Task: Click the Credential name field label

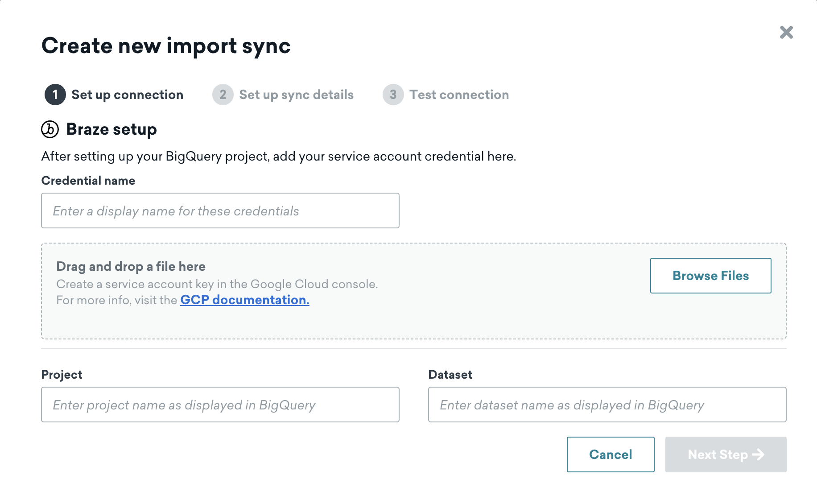Action: tap(88, 181)
